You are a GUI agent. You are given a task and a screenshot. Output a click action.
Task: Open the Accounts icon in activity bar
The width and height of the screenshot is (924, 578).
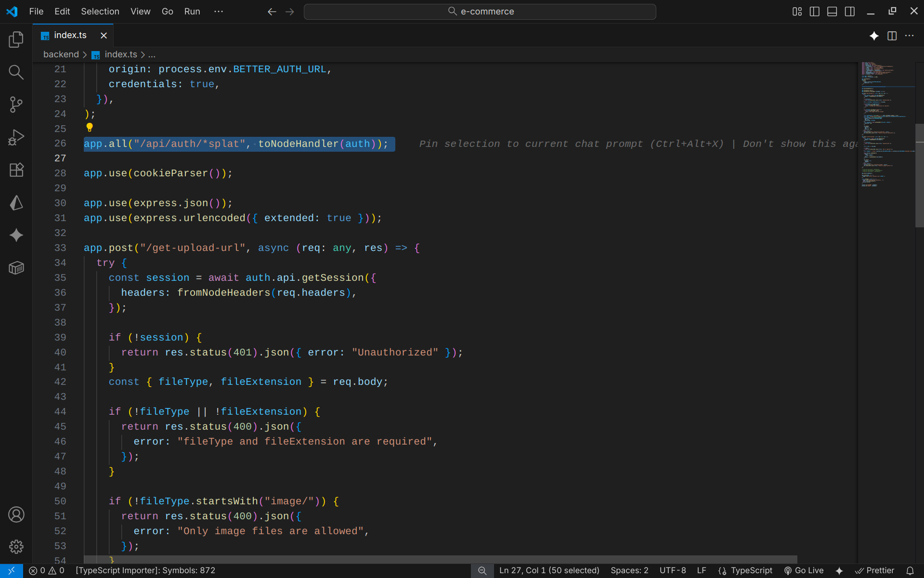(x=16, y=514)
